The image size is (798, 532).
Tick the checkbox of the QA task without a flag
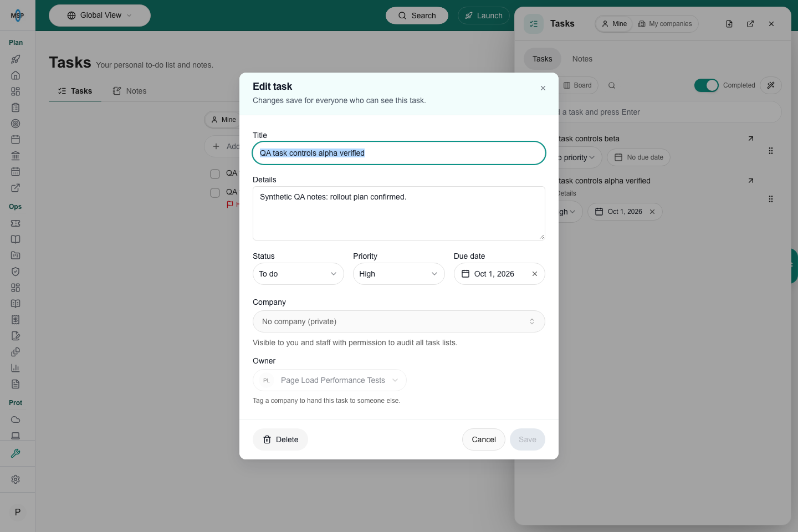(x=215, y=174)
